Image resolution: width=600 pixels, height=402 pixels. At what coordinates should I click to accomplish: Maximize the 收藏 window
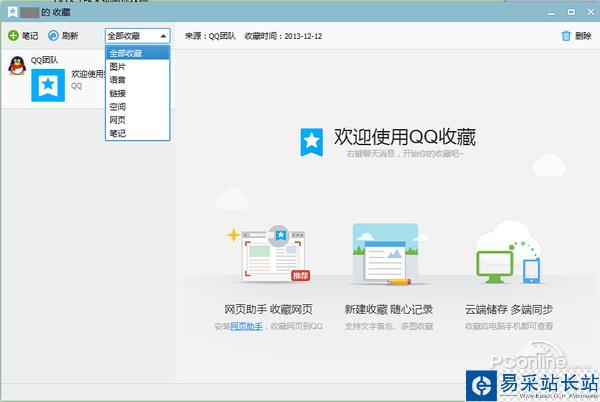571,12
